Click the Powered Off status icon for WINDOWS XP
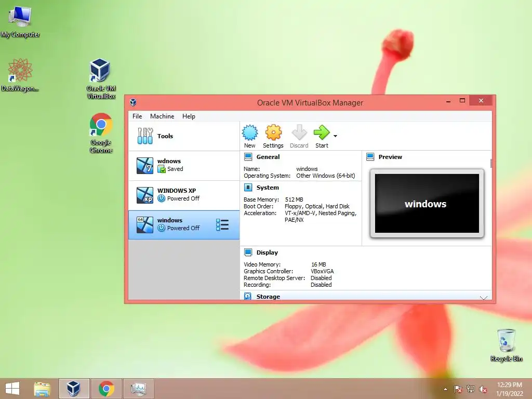 (x=162, y=198)
